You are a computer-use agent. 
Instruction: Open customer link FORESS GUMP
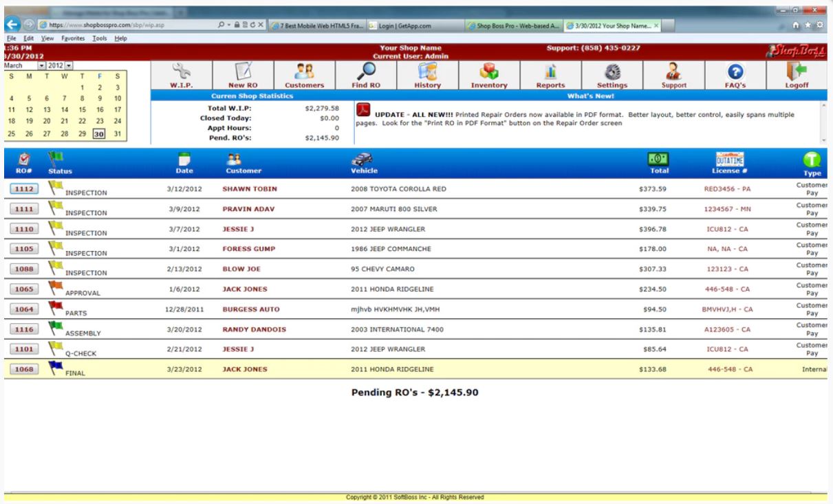tap(248, 249)
